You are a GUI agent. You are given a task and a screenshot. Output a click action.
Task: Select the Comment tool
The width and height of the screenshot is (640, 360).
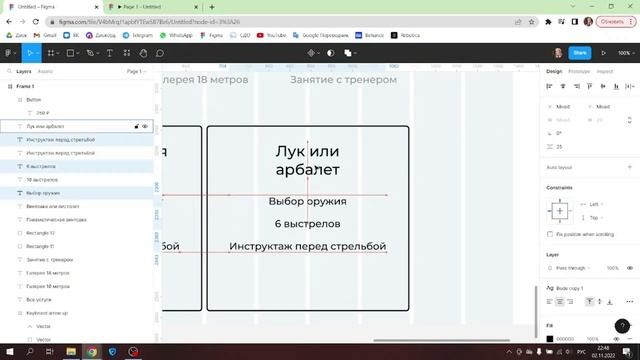click(x=160, y=53)
